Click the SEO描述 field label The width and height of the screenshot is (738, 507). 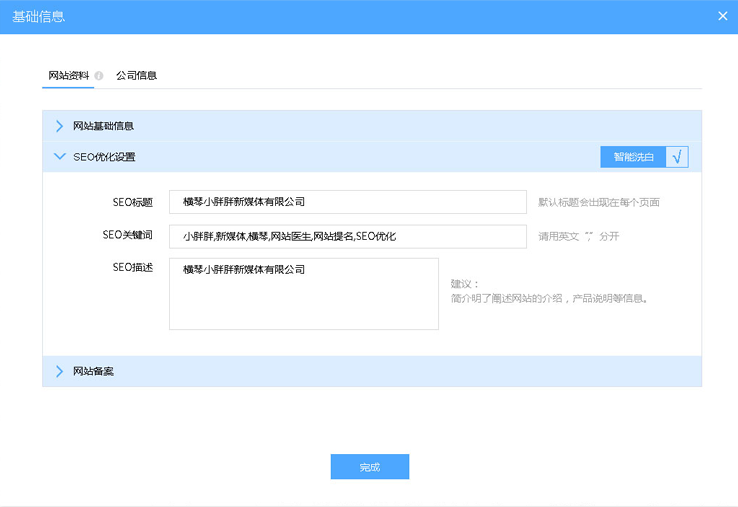(x=132, y=266)
